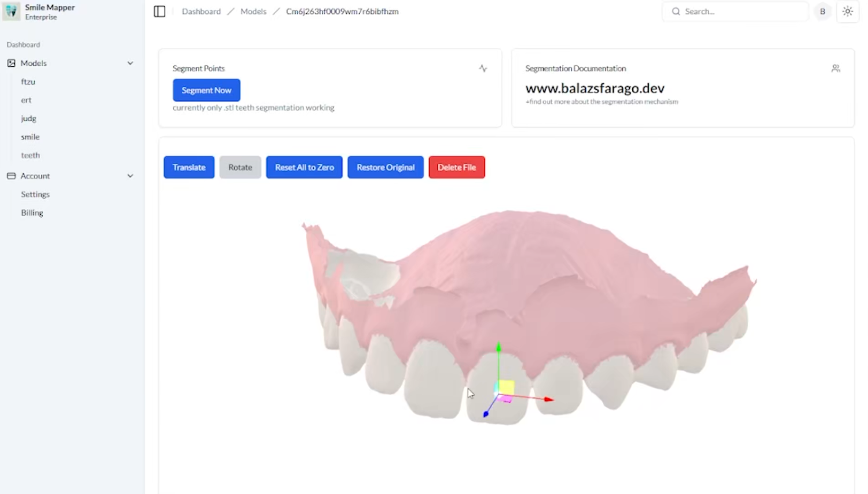The width and height of the screenshot is (868, 494).
Task: Click inside the search field
Action: tap(738, 11)
